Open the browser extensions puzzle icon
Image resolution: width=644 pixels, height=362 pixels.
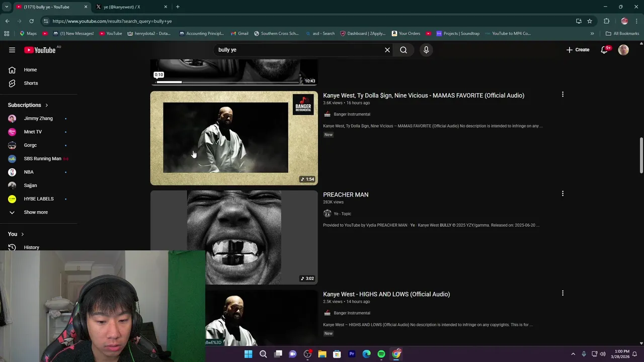[606, 21]
